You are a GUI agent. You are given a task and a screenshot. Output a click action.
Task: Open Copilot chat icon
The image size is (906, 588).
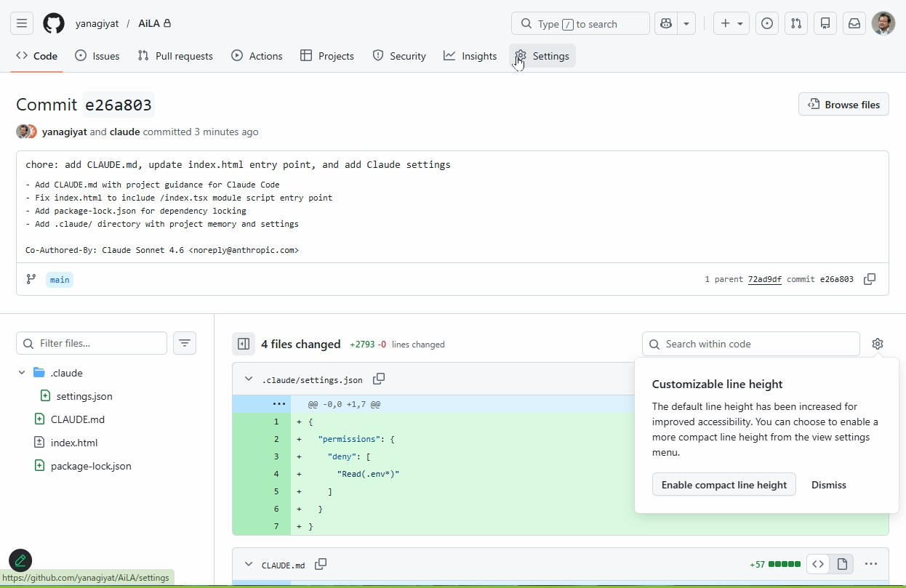[665, 23]
